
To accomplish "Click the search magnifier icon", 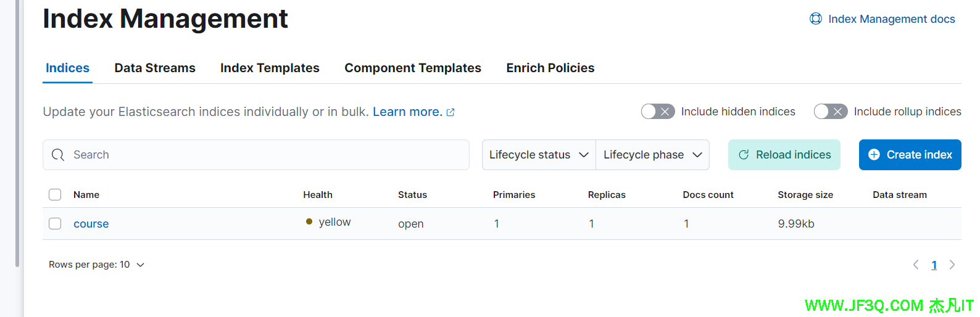I will [x=58, y=155].
